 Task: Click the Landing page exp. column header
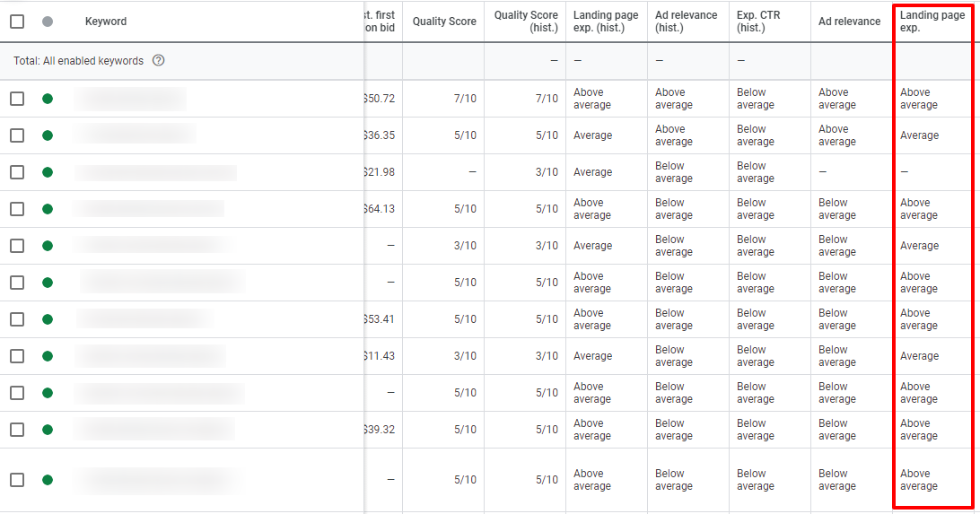(932, 22)
